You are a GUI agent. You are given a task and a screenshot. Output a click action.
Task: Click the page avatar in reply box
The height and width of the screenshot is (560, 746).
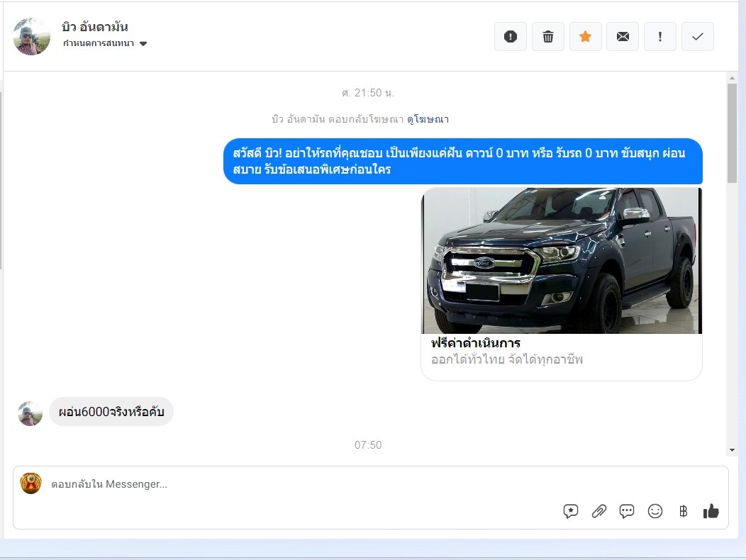click(x=30, y=483)
